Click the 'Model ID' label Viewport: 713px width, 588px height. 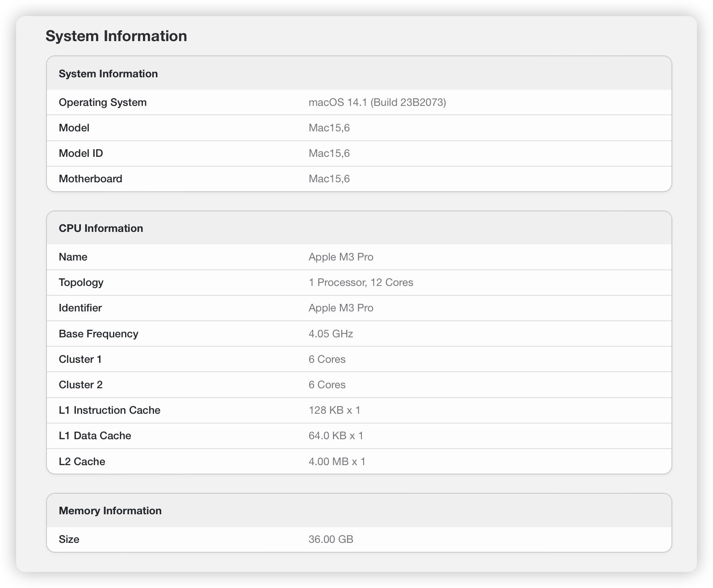click(81, 153)
